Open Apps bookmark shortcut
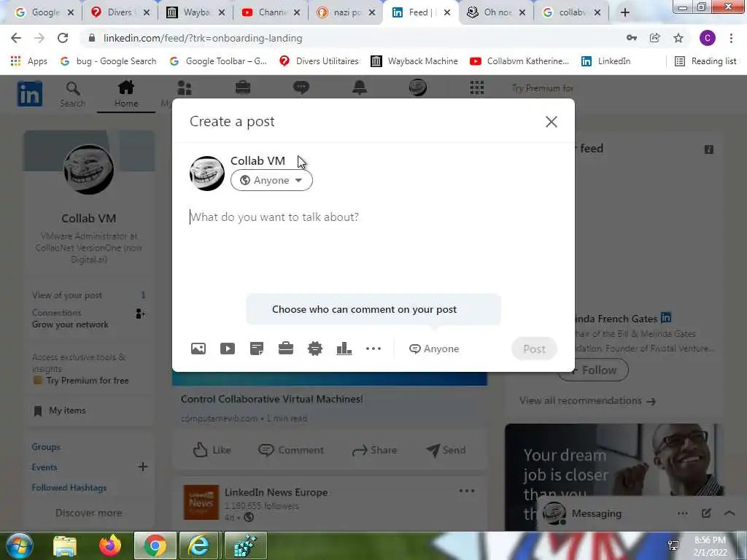Screen dimensions: 747x560 28,61
